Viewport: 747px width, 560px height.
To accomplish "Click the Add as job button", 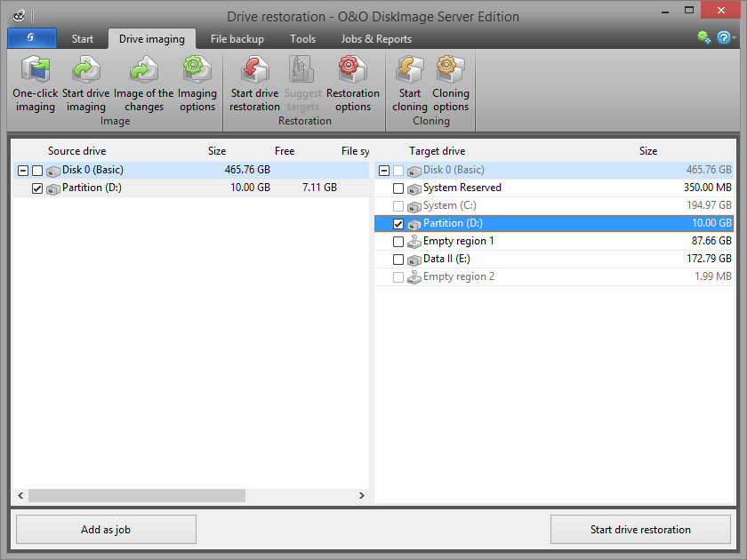I will click(106, 530).
